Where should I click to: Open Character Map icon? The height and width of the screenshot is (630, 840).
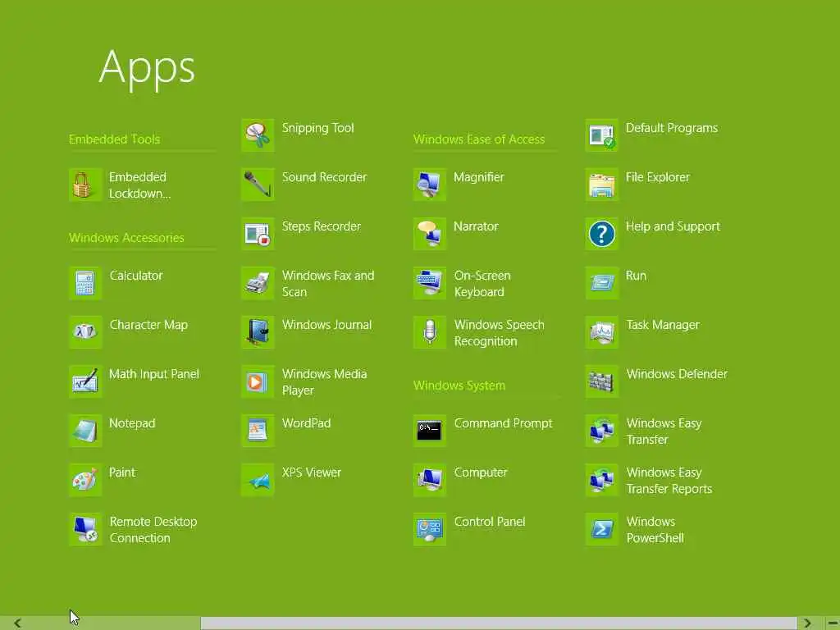click(85, 333)
